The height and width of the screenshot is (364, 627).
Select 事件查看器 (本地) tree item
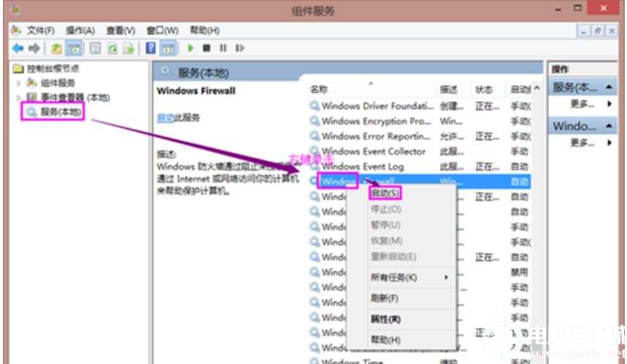(x=75, y=98)
